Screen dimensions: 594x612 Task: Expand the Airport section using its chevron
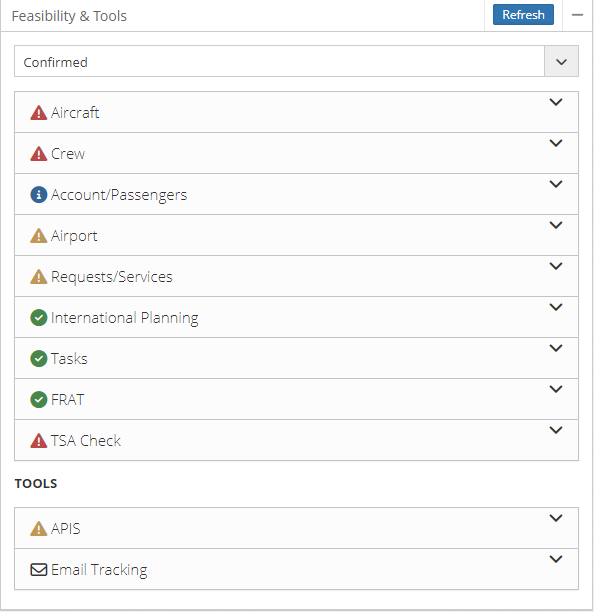point(556,225)
